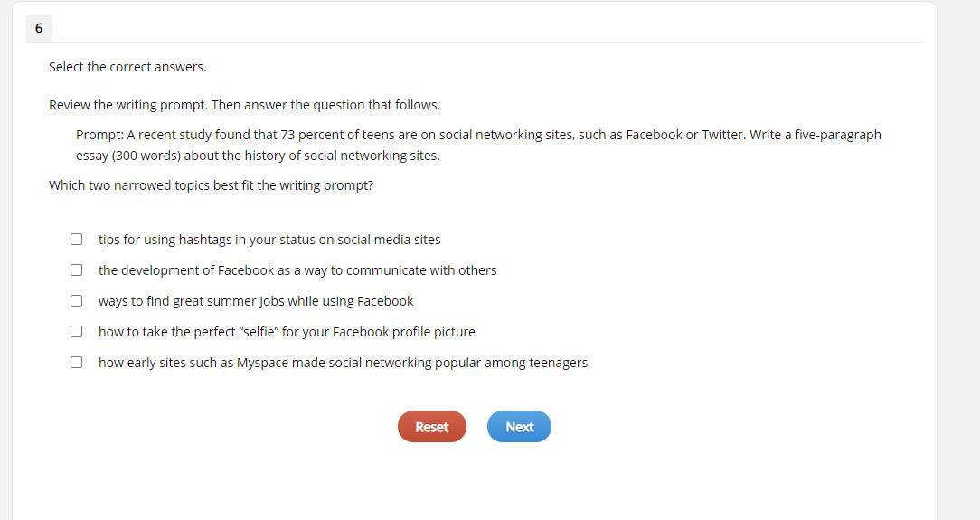
Task: Mark the Myspace early sites checkbox
Action: [77, 363]
